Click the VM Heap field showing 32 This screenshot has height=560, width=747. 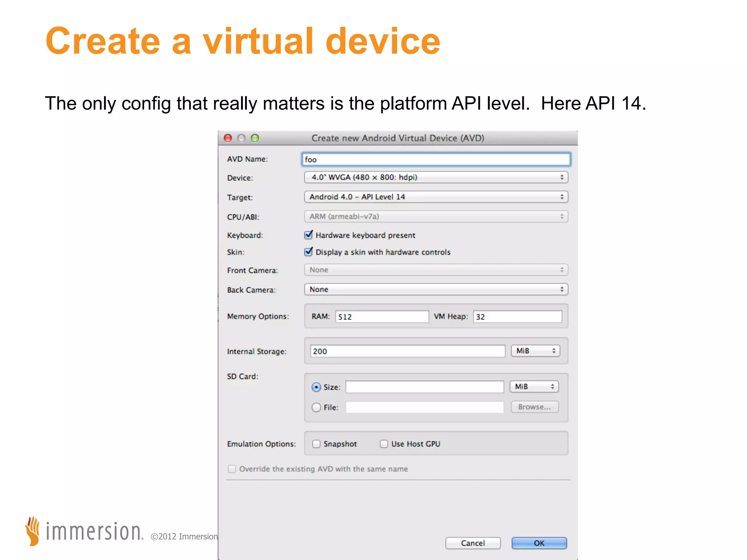point(518,316)
